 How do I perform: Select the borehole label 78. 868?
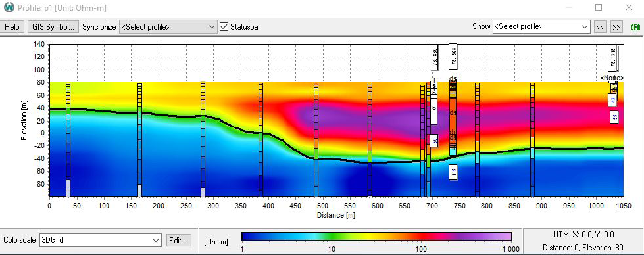click(x=453, y=57)
